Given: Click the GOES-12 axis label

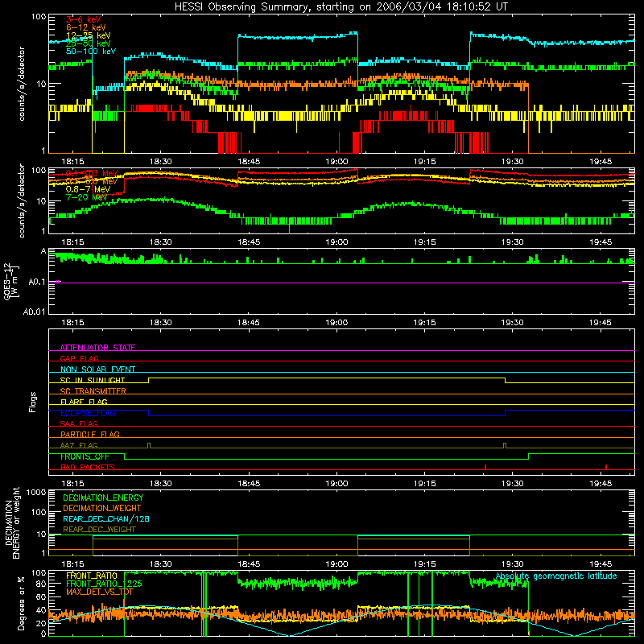Looking at the screenshot, I should point(10,282).
